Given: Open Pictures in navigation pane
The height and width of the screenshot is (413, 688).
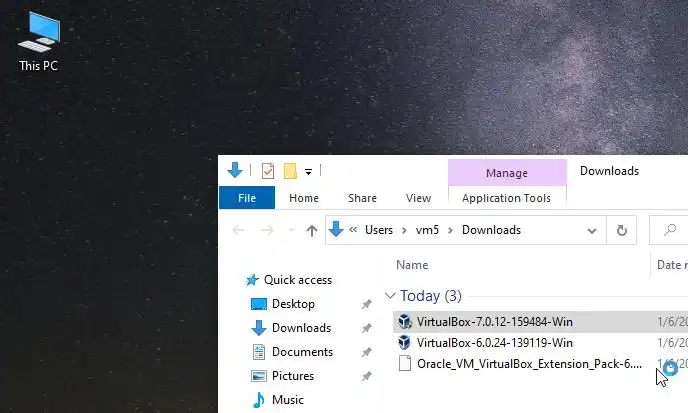Looking at the screenshot, I should [293, 376].
